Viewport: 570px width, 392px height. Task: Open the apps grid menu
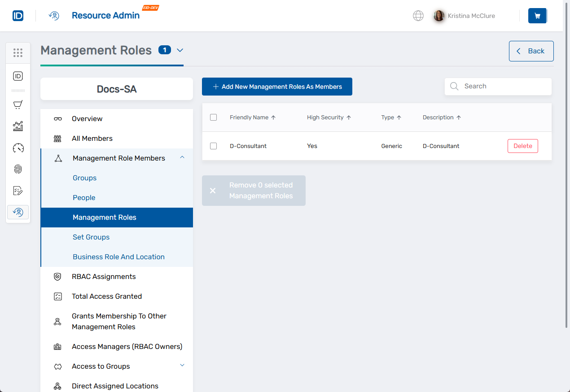[18, 52]
